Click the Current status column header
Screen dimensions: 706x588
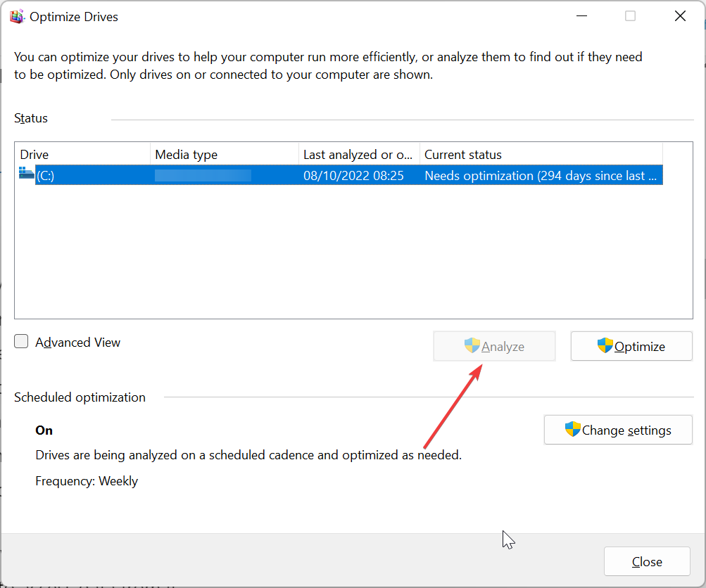[x=541, y=154]
